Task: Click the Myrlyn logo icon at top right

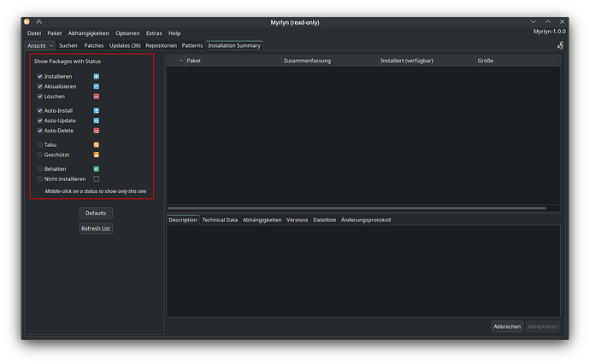Action: [561, 45]
